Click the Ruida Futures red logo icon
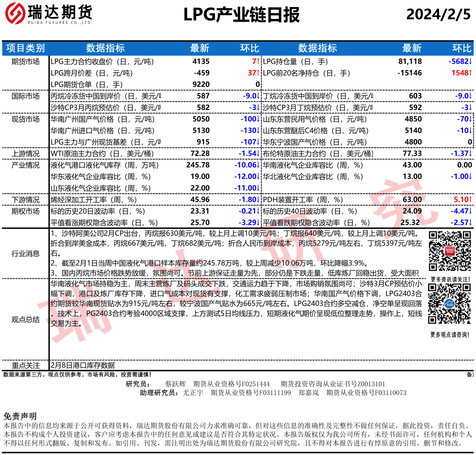 click(15, 13)
